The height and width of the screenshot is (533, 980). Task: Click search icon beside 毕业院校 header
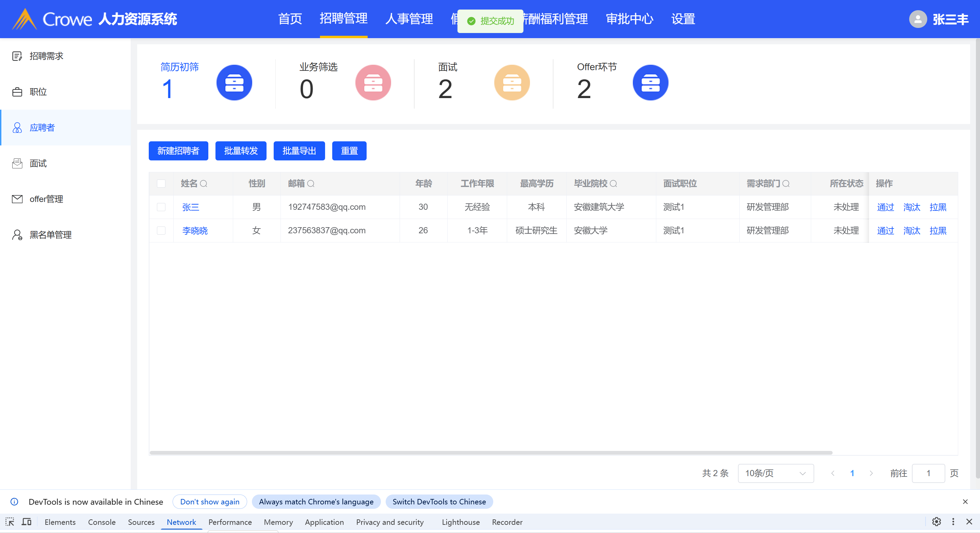[613, 184]
